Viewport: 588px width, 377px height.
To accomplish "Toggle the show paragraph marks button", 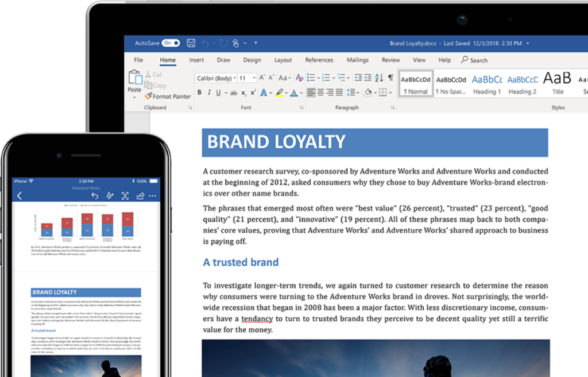I will (x=389, y=77).
